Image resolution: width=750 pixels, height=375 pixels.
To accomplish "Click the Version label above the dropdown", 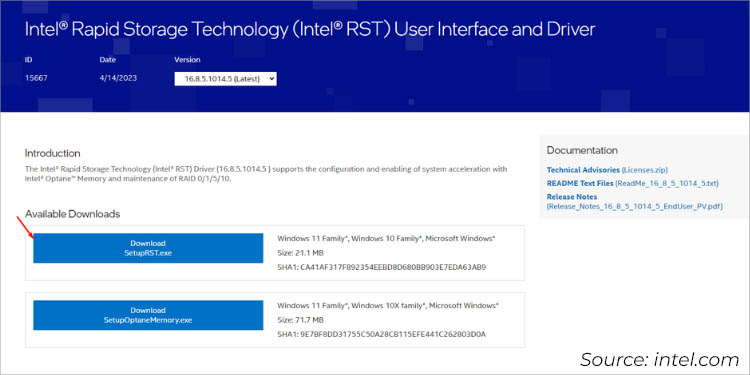I will [187, 60].
